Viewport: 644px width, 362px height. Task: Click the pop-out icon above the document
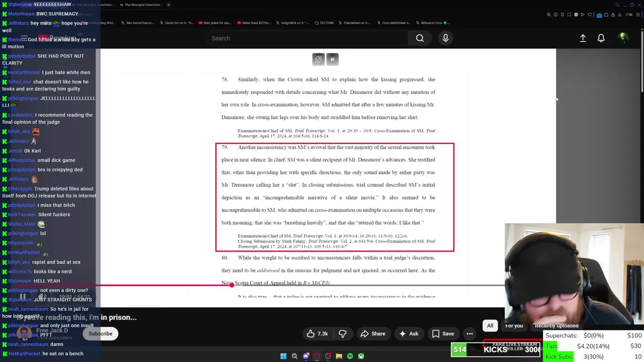pos(318,59)
